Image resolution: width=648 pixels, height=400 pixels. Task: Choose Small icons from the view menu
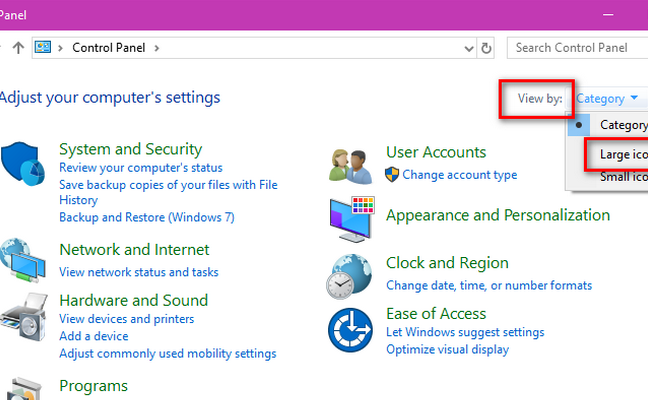(624, 177)
